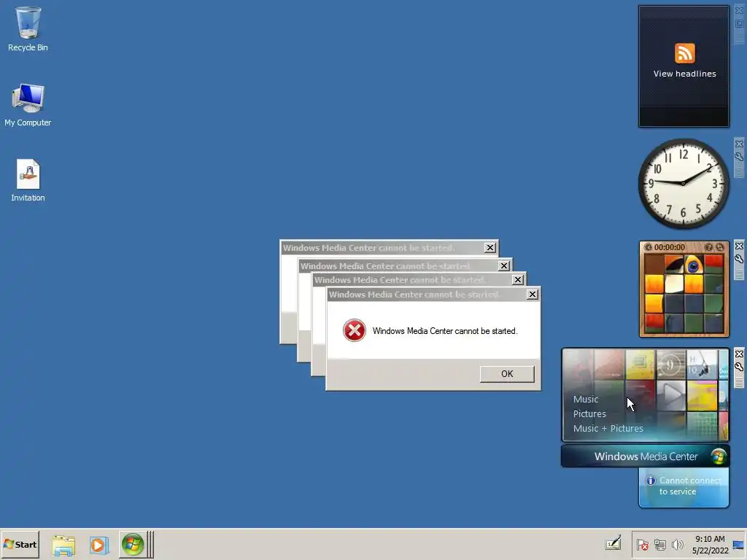
Task: Open picture puzzle gadget options wrench
Action: point(739,259)
